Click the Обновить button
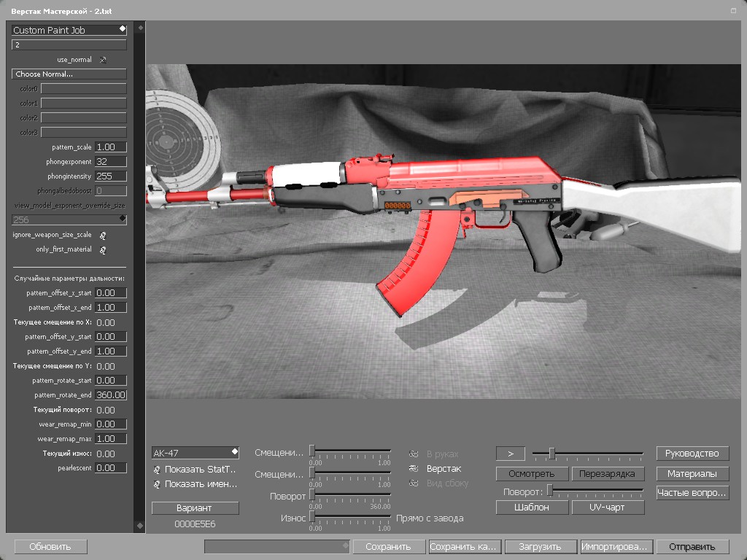The image size is (747, 560). click(x=50, y=547)
